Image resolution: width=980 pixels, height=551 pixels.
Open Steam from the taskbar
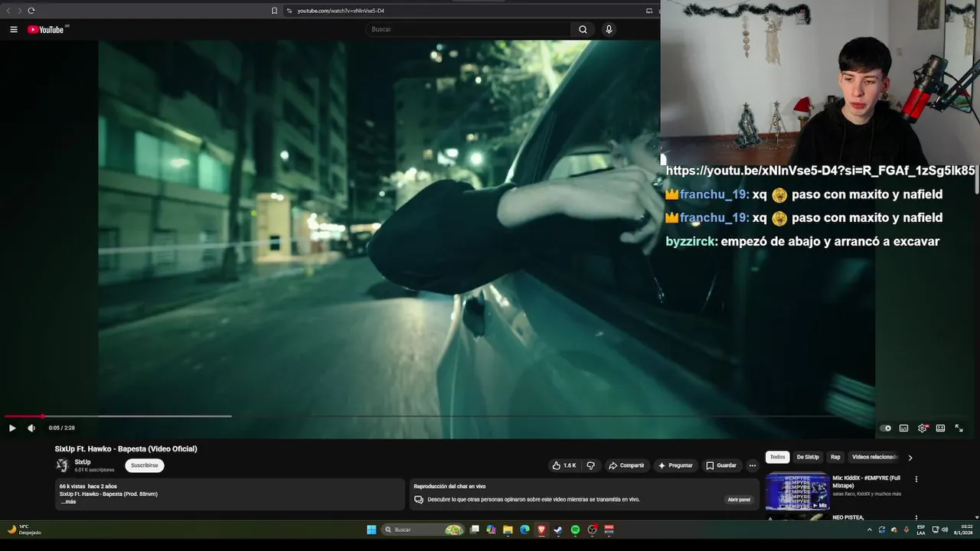[x=558, y=530]
